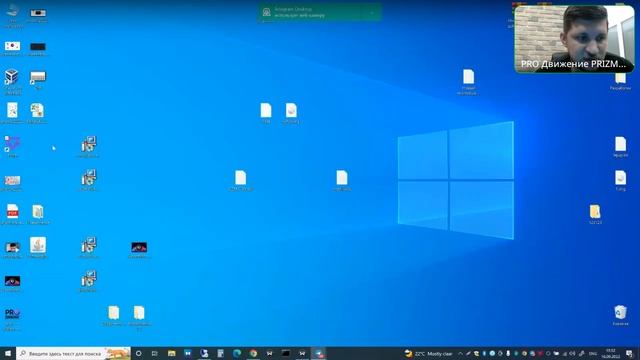This screenshot has height=360, width=640.
Task: Select the Java coffee cup desktop icon
Action: (38, 247)
